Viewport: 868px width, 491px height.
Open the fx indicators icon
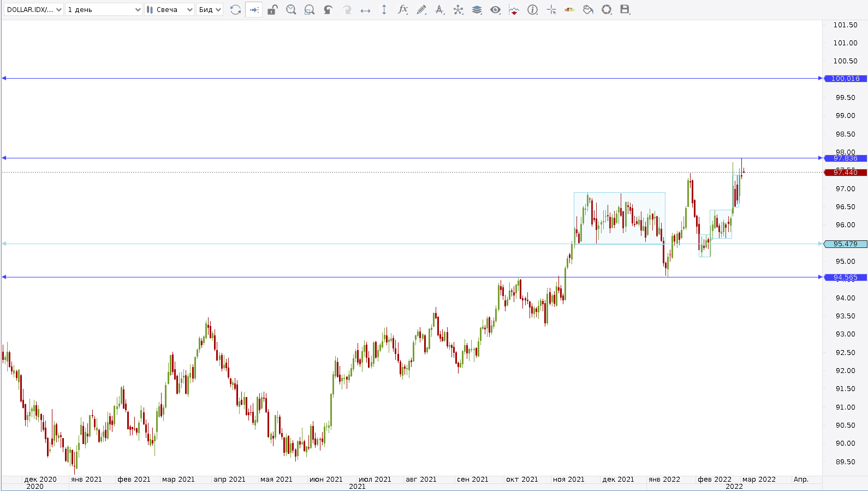tap(402, 10)
